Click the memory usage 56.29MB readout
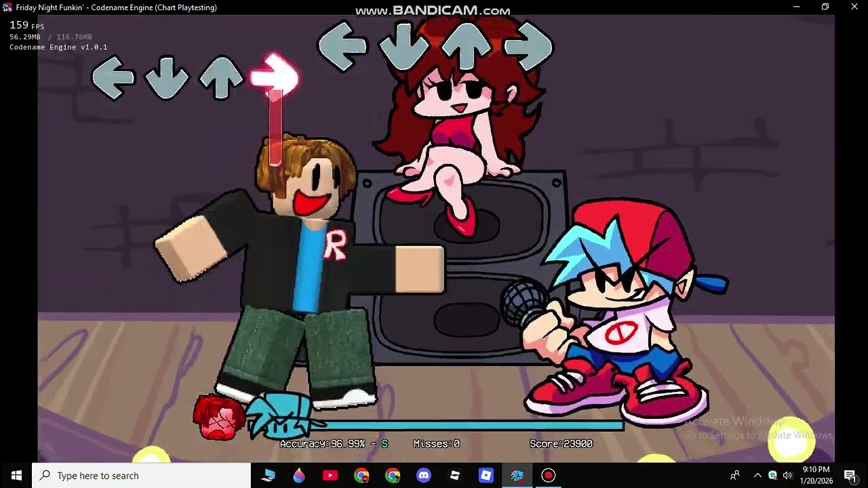 [51, 37]
